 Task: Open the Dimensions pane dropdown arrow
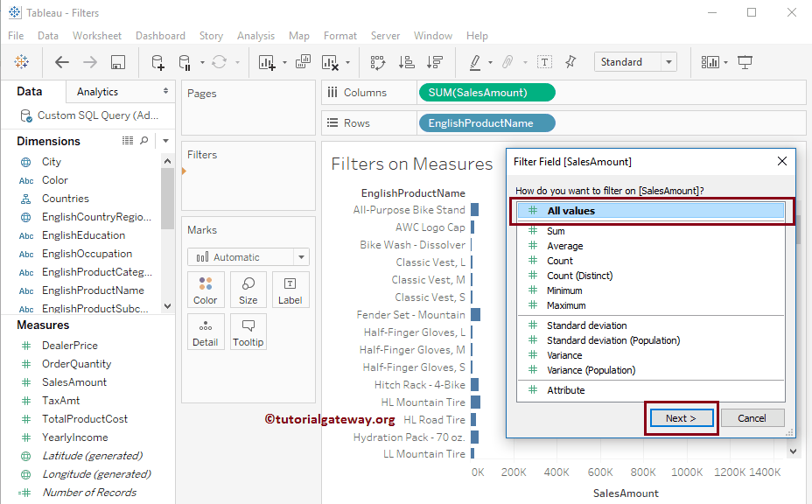[x=165, y=141]
